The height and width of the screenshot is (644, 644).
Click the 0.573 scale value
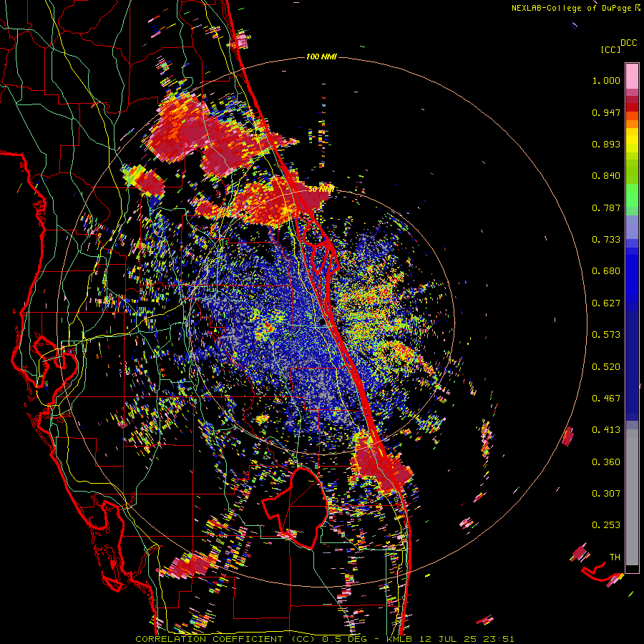click(606, 335)
